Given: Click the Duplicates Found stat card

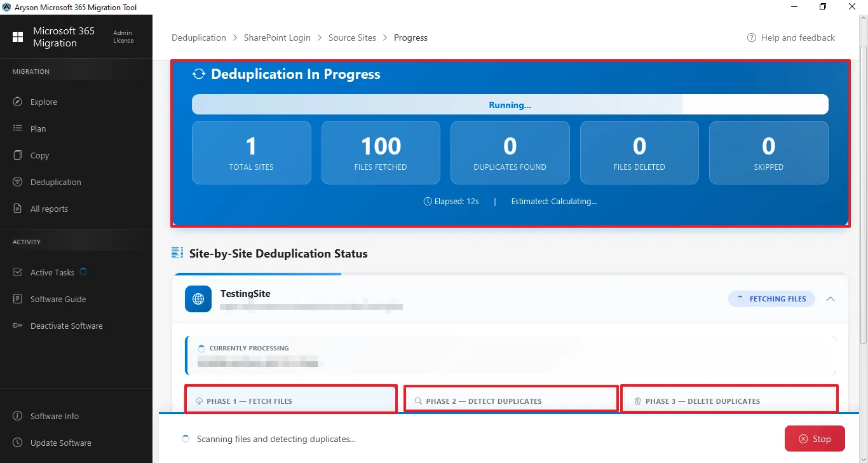Looking at the screenshot, I should (x=510, y=153).
